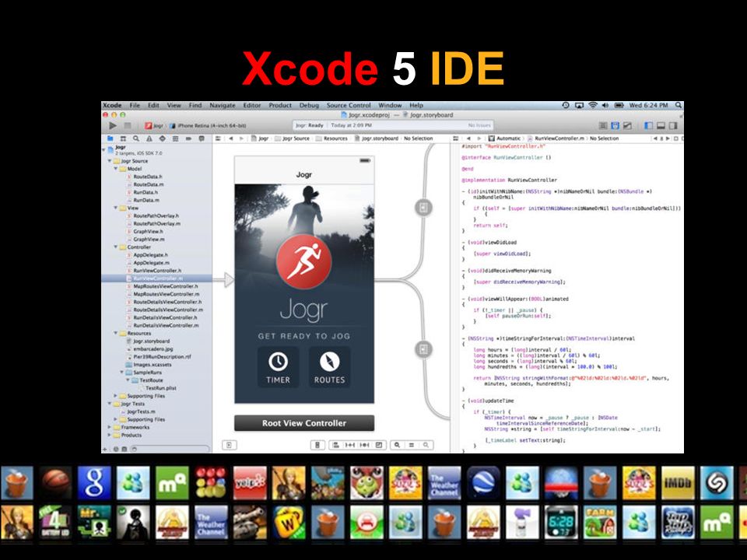Click Jogr Source in the jump bar

pyautogui.click(x=292, y=138)
